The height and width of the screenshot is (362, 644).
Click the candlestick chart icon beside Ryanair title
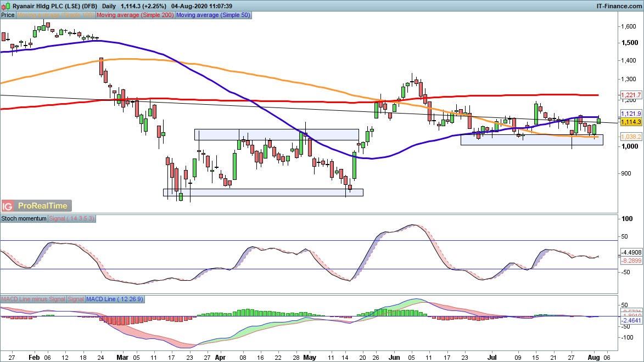point(5,6)
